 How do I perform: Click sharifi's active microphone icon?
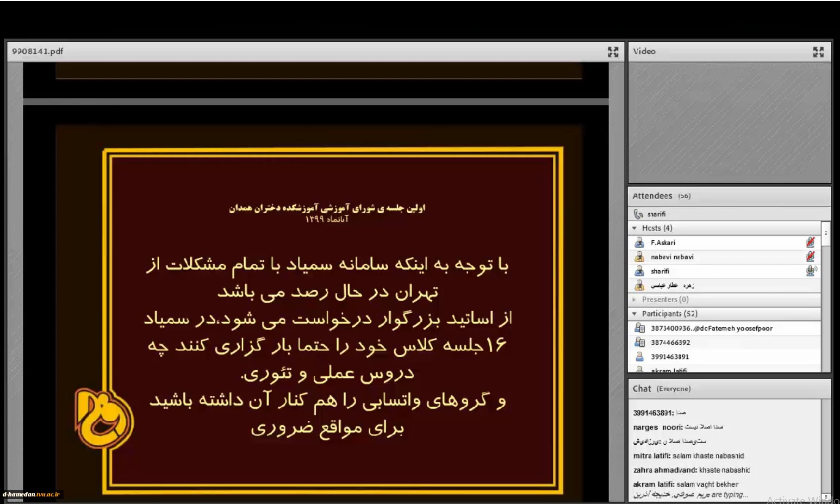(x=811, y=271)
